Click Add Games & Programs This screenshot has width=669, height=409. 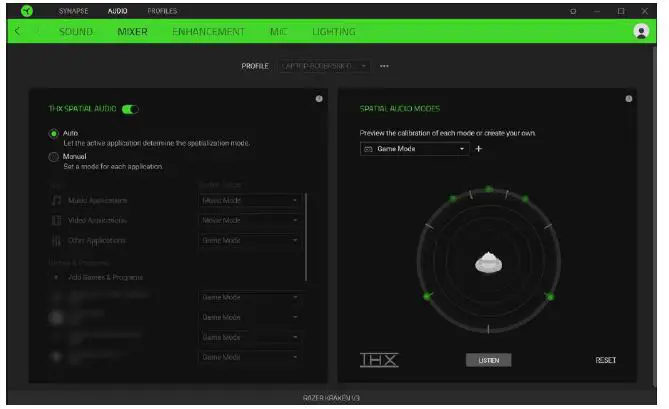click(105, 277)
